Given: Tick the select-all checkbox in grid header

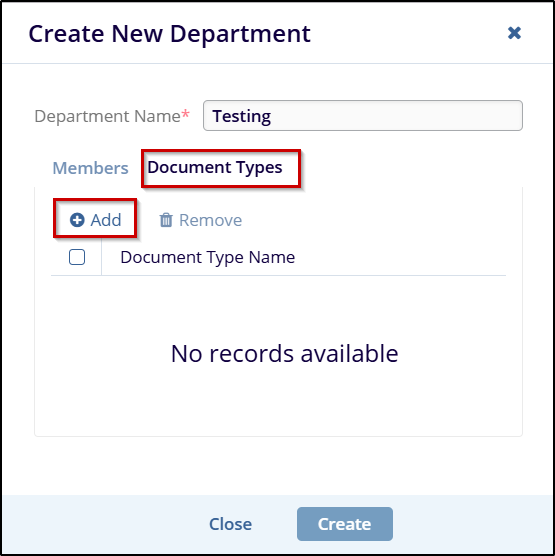Looking at the screenshot, I should click(x=77, y=257).
